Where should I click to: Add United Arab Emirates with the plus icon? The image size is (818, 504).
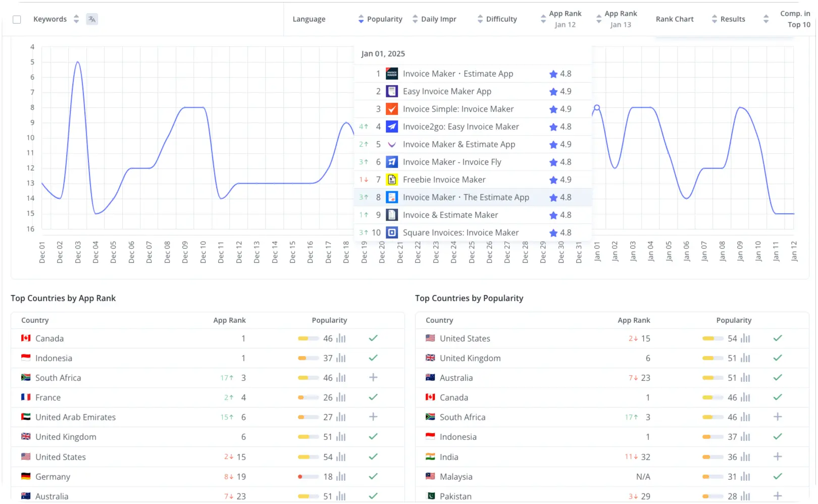373,417
